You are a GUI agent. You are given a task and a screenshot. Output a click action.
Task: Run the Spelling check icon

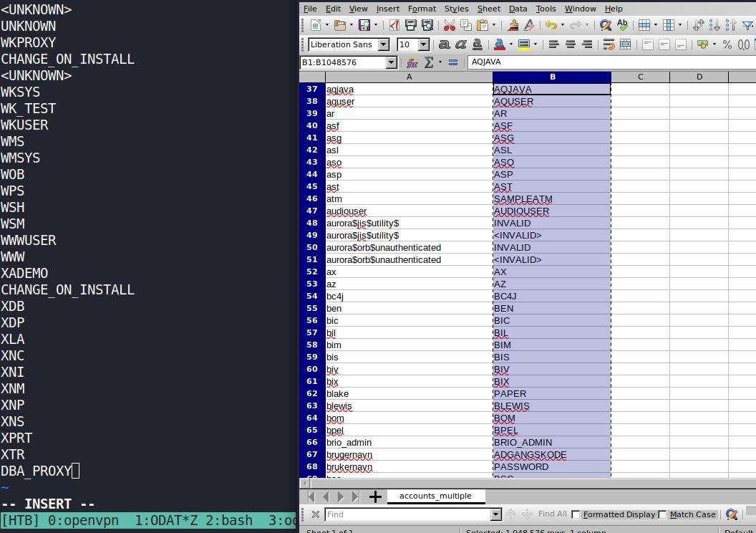pos(622,25)
